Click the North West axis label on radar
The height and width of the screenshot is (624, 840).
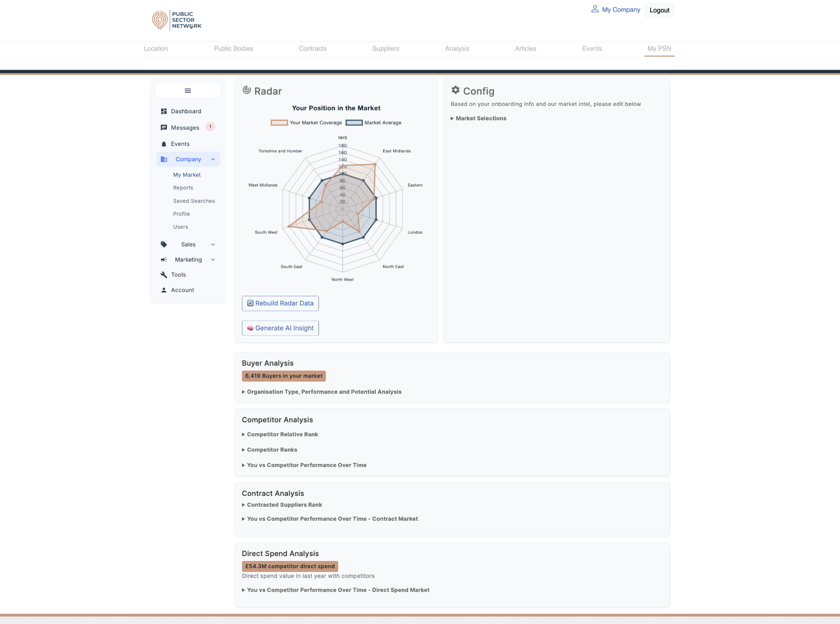(x=343, y=280)
